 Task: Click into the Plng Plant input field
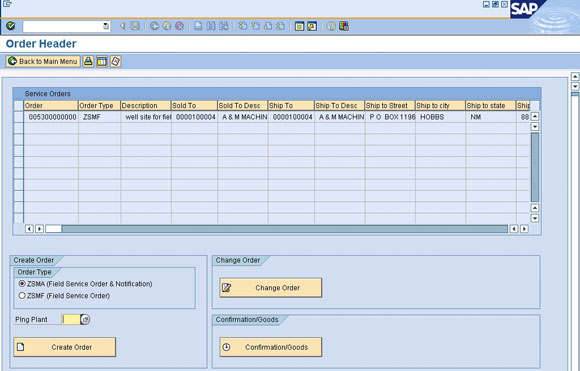point(71,319)
